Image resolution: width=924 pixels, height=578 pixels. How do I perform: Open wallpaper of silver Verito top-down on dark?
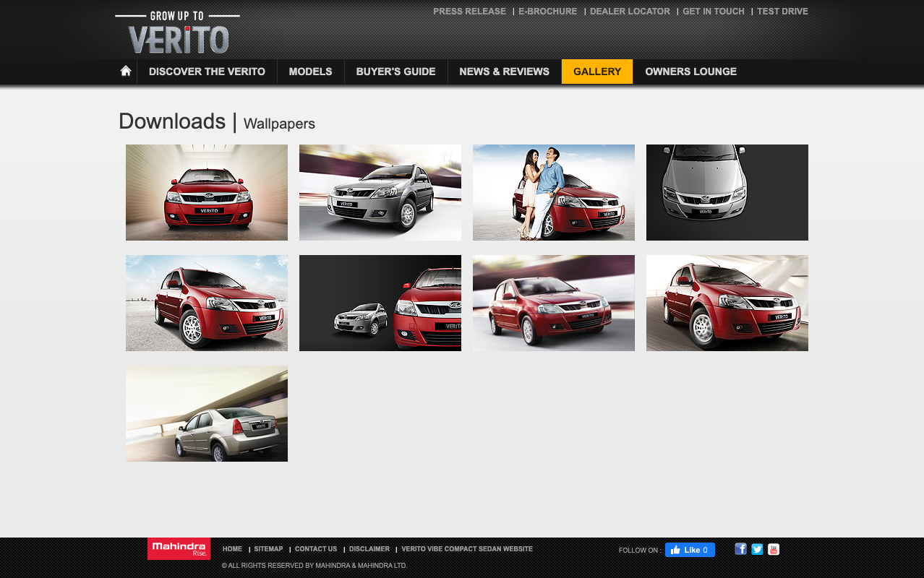[x=727, y=192]
